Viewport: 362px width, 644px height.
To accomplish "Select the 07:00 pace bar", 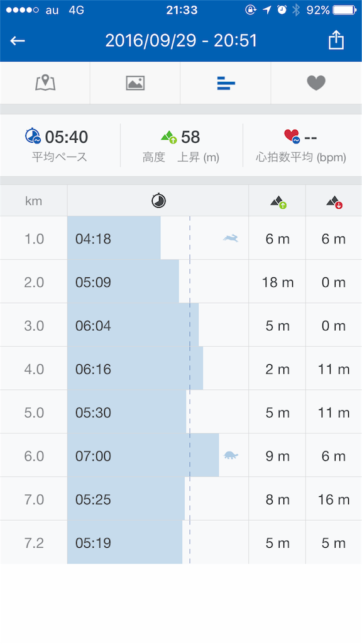I will [143, 455].
